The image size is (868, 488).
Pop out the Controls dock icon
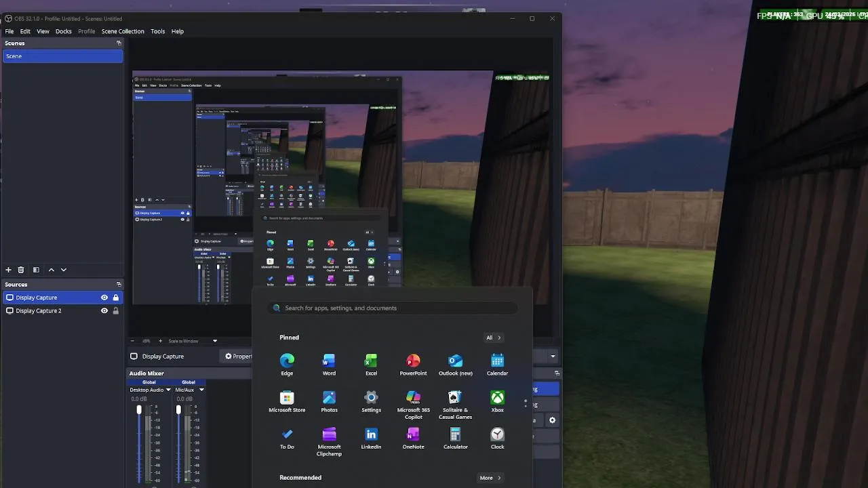point(557,373)
